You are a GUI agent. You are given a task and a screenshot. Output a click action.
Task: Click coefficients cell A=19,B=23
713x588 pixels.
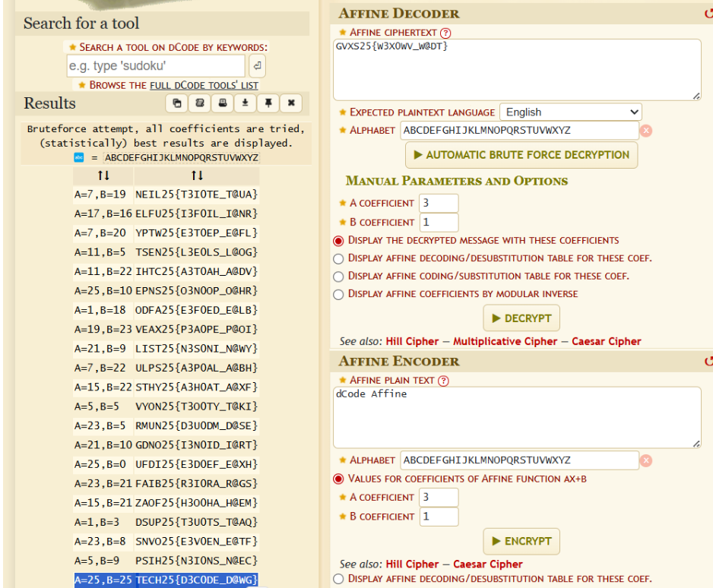tap(103, 330)
